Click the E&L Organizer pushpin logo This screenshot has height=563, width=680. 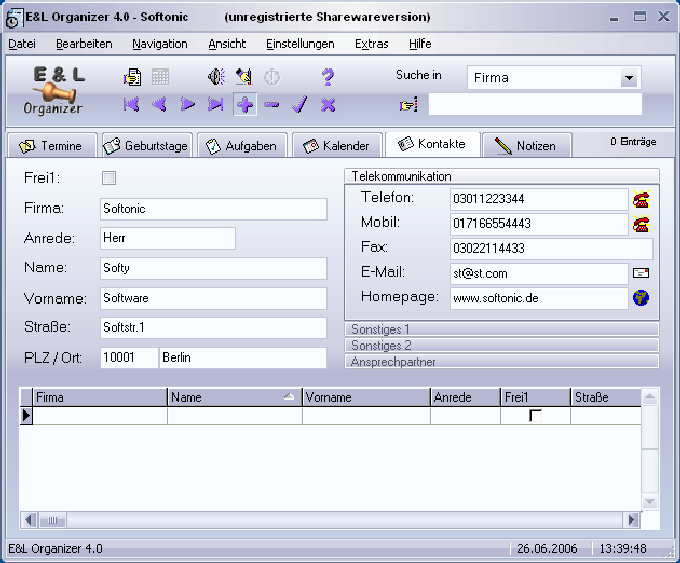pyautogui.click(x=56, y=91)
